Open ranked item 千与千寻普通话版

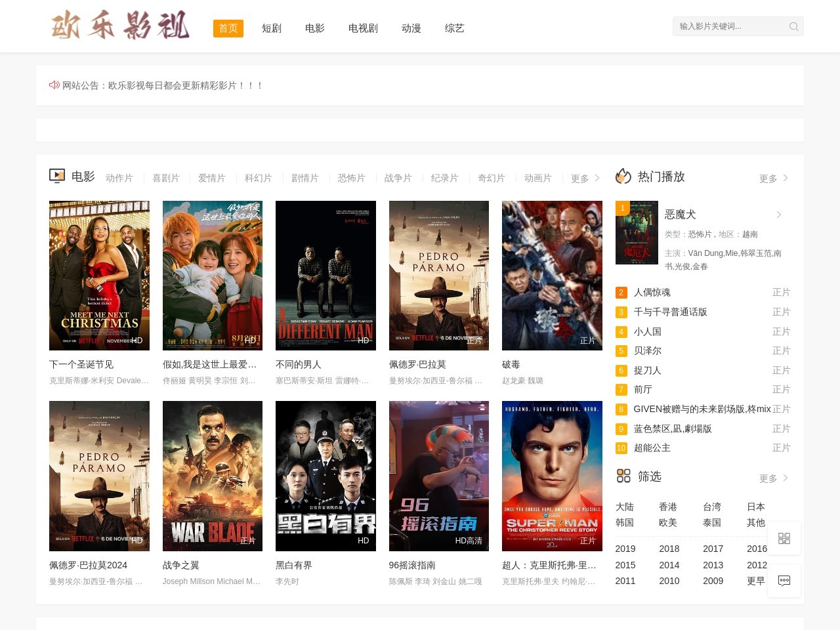coord(671,312)
